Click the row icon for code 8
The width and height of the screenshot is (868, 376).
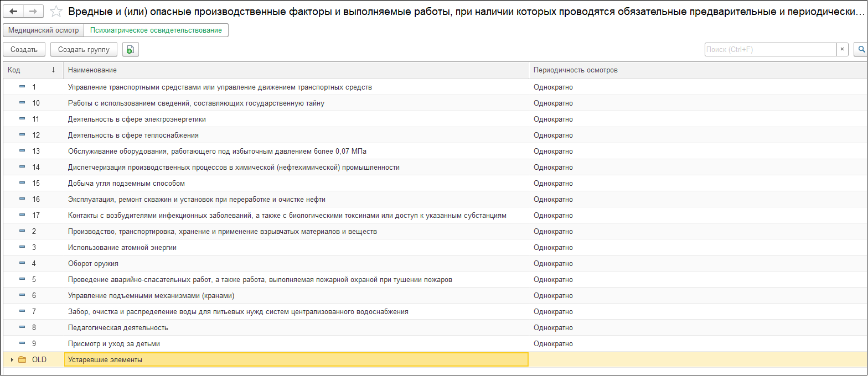(x=22, y=327)
